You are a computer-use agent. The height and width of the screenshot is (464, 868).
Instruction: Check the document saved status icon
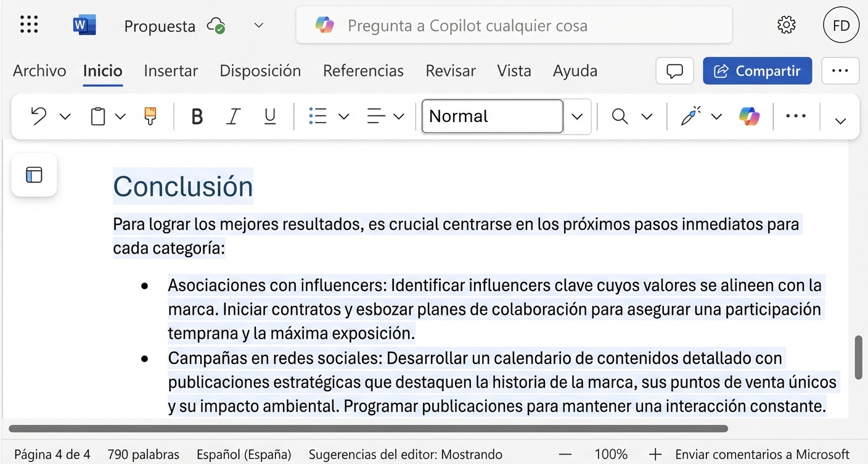[216, 25]
